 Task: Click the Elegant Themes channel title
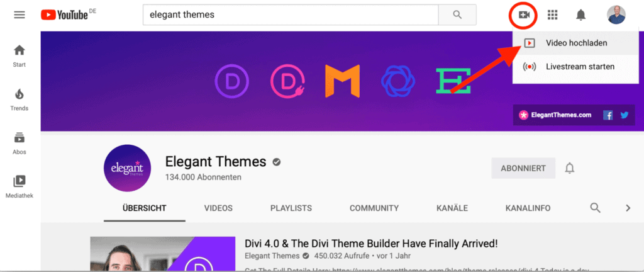(x=216, y=162)
